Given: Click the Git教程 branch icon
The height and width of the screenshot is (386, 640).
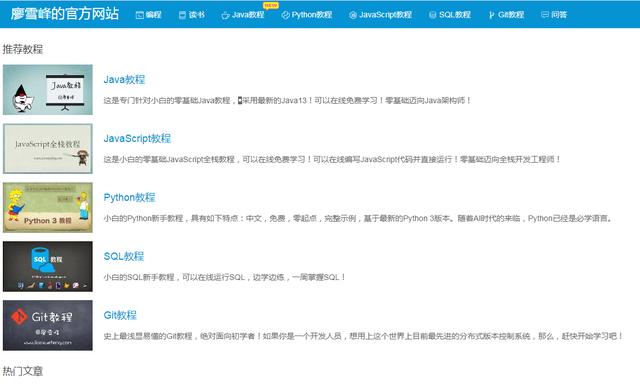Looking at the screenshot, I should click(x=491, y=15).
